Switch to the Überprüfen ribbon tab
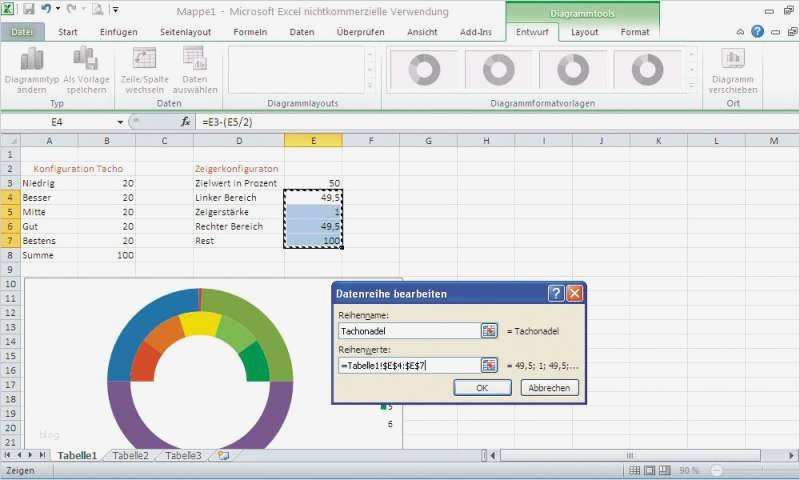The image size is (800, 480). pyautogui.click(x=361, y=32)
